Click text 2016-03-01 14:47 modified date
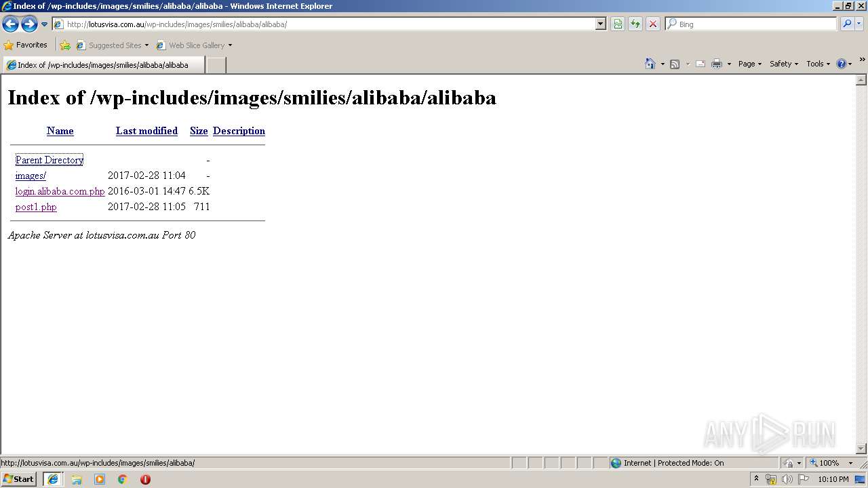 146,191
